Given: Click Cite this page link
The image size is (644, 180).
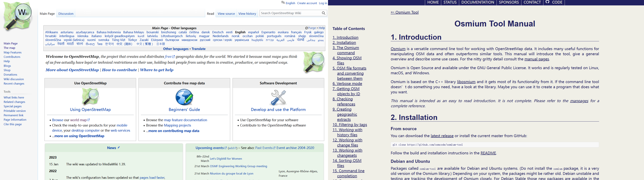Looking at the screenshot, I should tap(13, 125).
